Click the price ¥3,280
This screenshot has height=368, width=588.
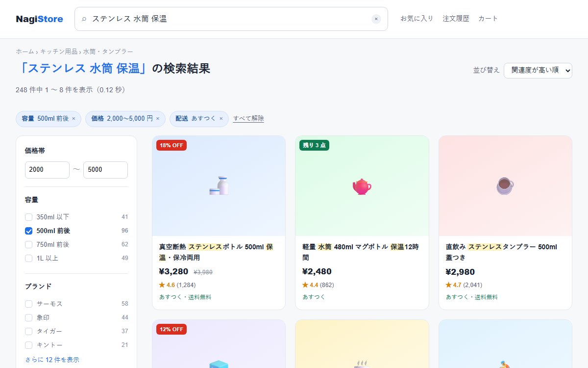(173, 272)
